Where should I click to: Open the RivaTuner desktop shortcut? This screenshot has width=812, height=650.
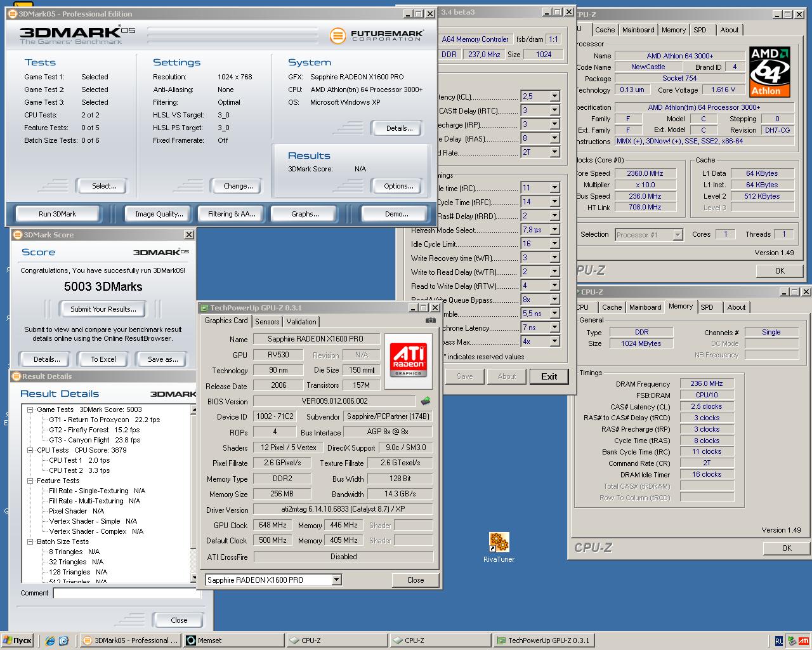(499, 547)
